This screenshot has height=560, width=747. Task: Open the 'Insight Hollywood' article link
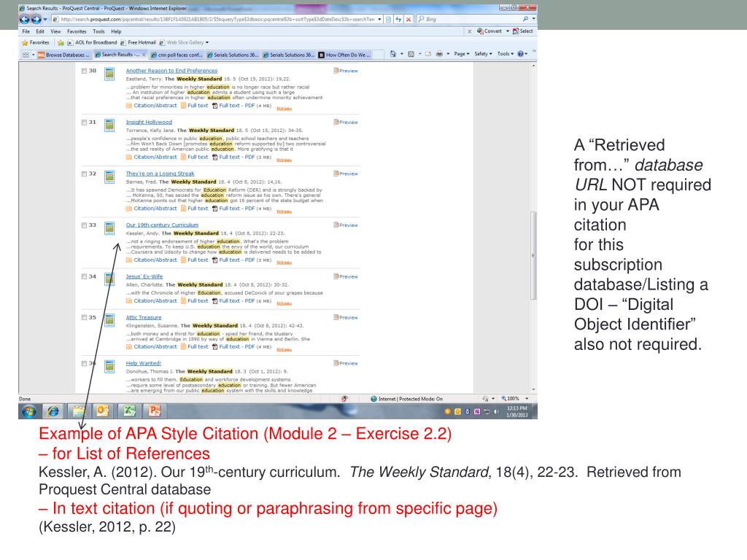(x=149, y=122)
